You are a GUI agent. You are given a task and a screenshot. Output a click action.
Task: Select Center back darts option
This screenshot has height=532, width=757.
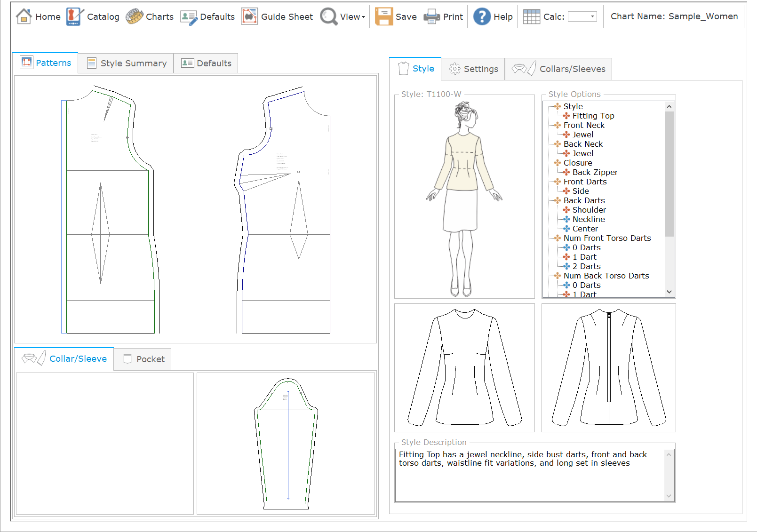point(585,229)
